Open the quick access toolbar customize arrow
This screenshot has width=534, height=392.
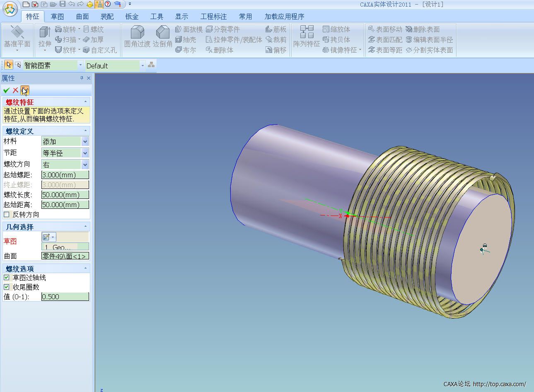(x=130, y=4)
